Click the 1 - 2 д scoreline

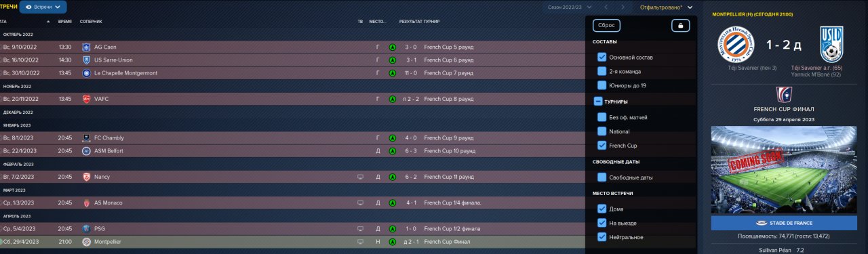tap(784, 45)
